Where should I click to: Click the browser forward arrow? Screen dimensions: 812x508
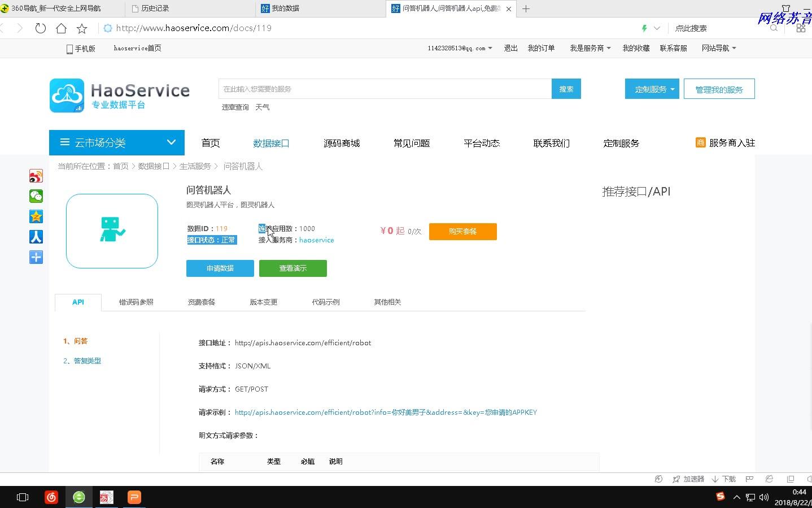click(x=20, y=28)
